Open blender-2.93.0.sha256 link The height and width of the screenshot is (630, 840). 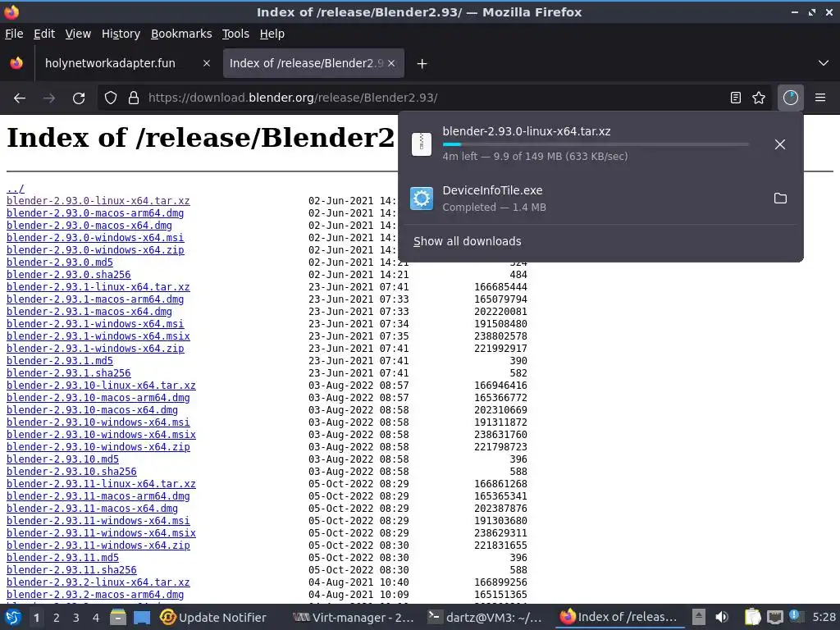point(69,275)
